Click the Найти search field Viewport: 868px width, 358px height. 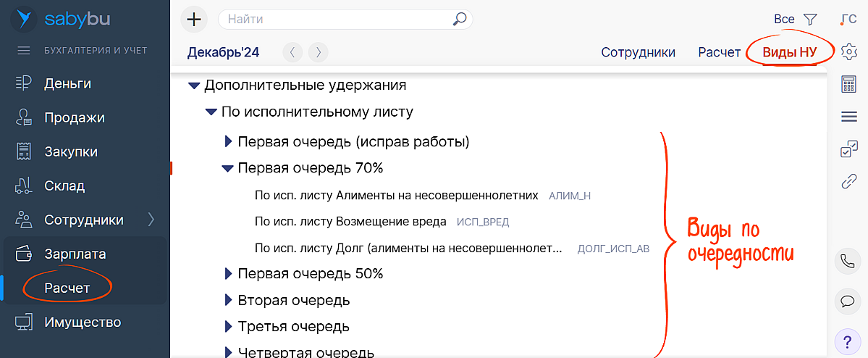tap(337, 20)
